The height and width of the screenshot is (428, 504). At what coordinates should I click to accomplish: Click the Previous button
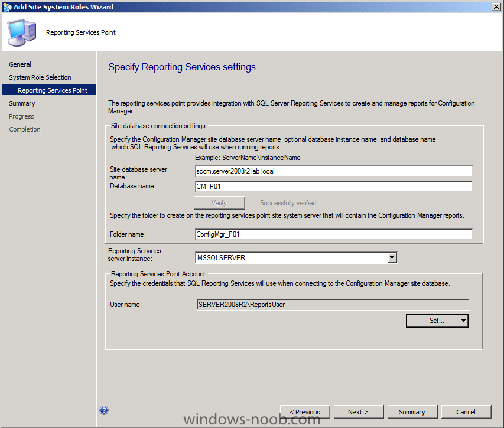coord(305,411)
